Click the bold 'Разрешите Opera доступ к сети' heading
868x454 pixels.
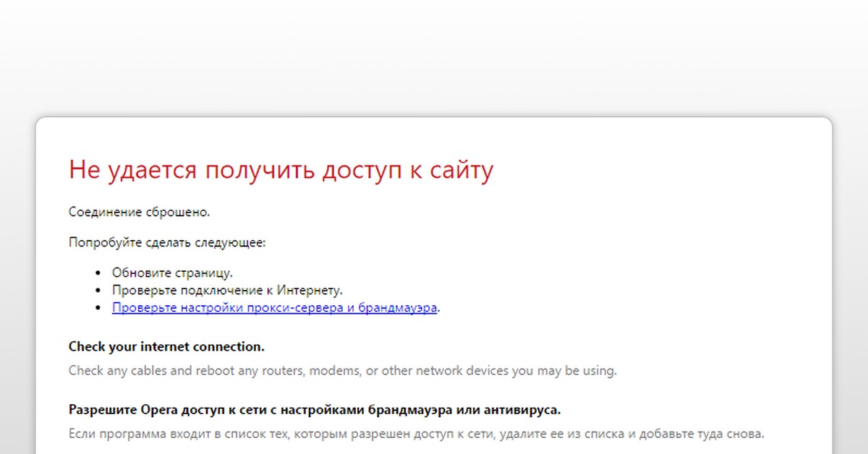click(x=314, y=410)
